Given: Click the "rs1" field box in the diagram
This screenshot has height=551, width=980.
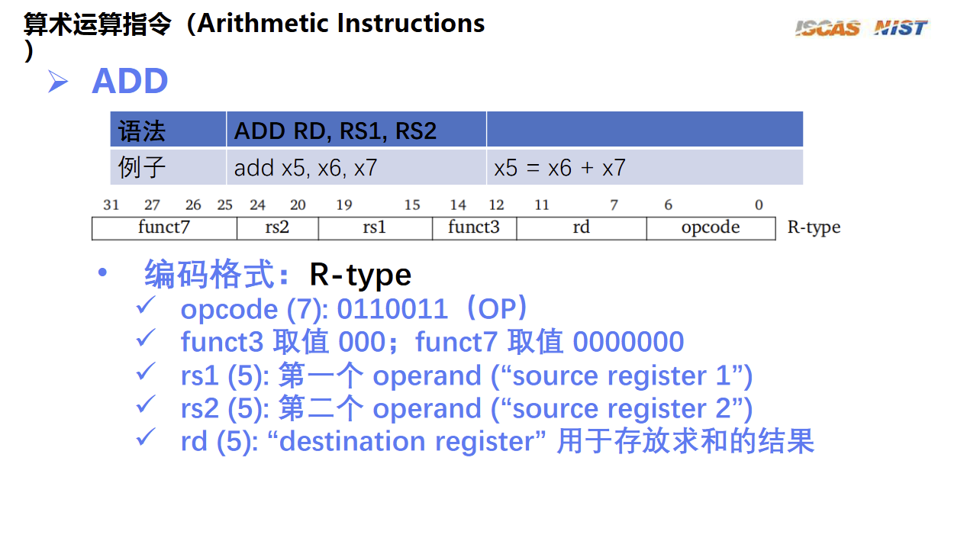Looking at the screenshot, I should (x=376, y=228).
